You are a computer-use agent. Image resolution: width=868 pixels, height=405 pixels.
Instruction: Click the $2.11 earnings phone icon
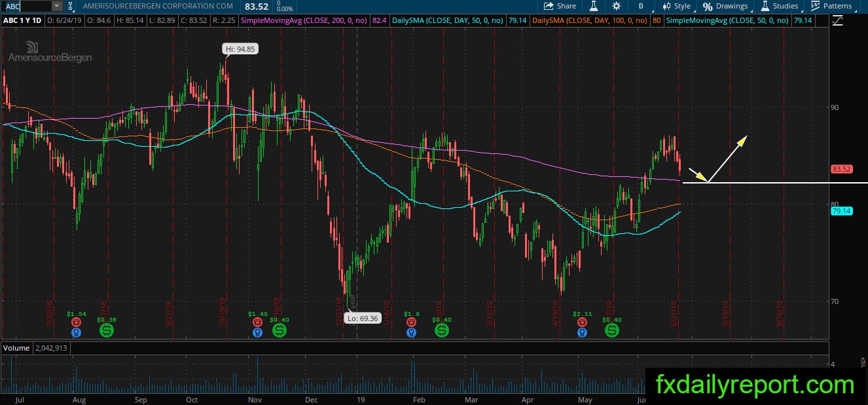coord(582,322)
